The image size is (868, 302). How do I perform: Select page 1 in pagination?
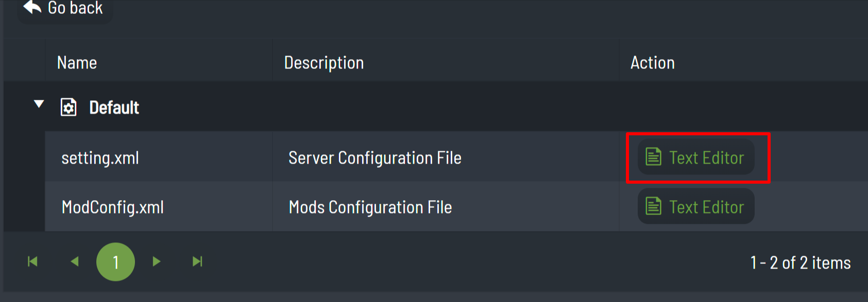click(115, 262)
